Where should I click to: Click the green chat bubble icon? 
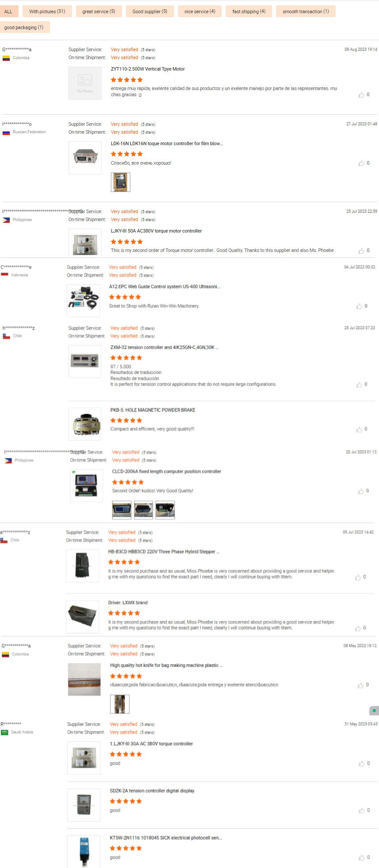pos(374,710)
